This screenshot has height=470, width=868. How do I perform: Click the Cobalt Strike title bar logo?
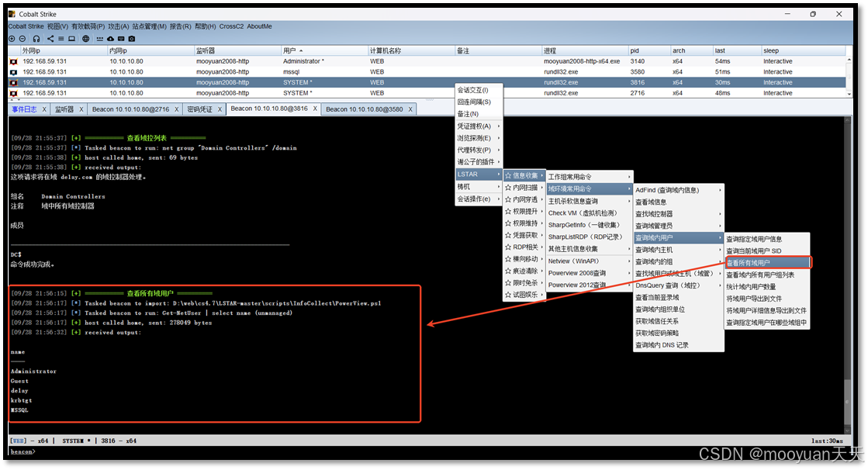pos(12,14)
